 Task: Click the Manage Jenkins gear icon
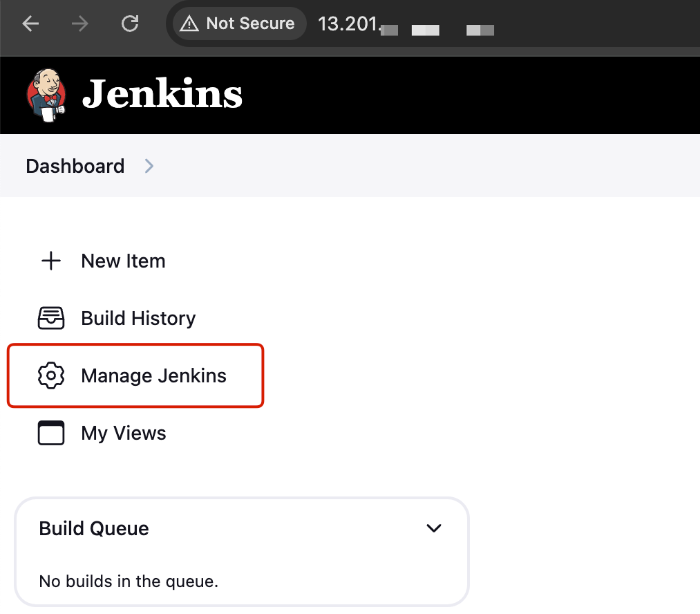tap(51, 375)
